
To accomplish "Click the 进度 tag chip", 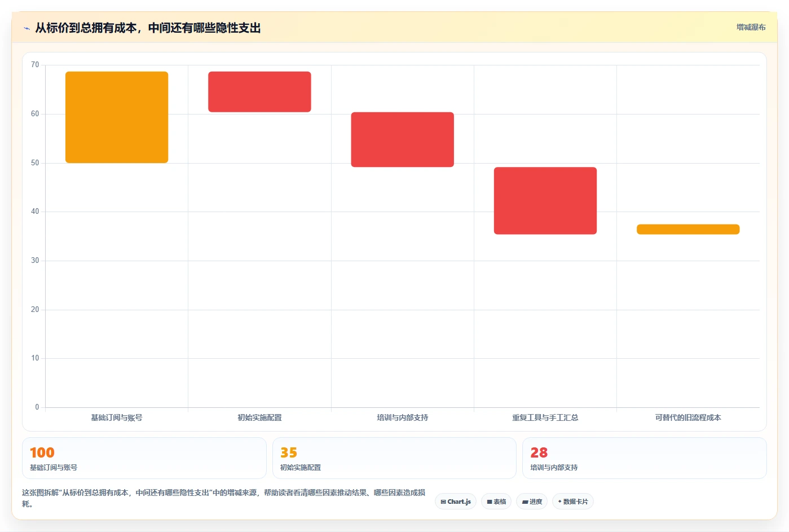I will (x=532, y=502).
